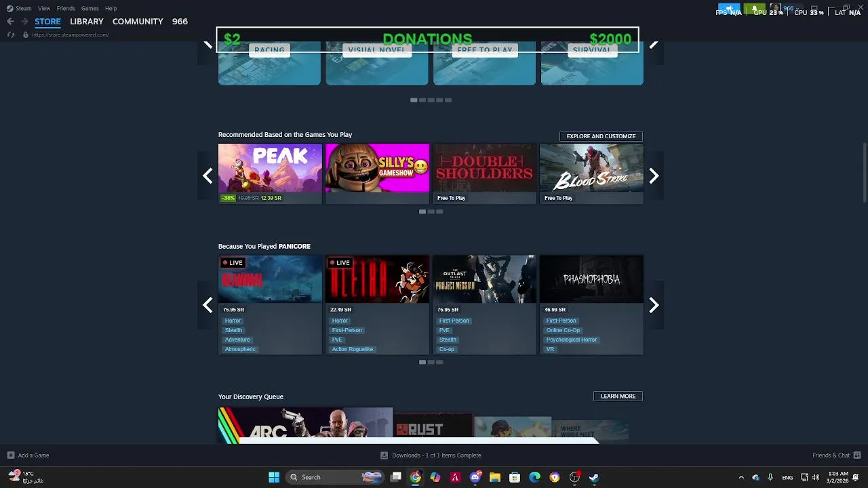Show previous recommended games with the left arrow
The height and width of the screenshot is (488, 868).
(x=208, y=176)
